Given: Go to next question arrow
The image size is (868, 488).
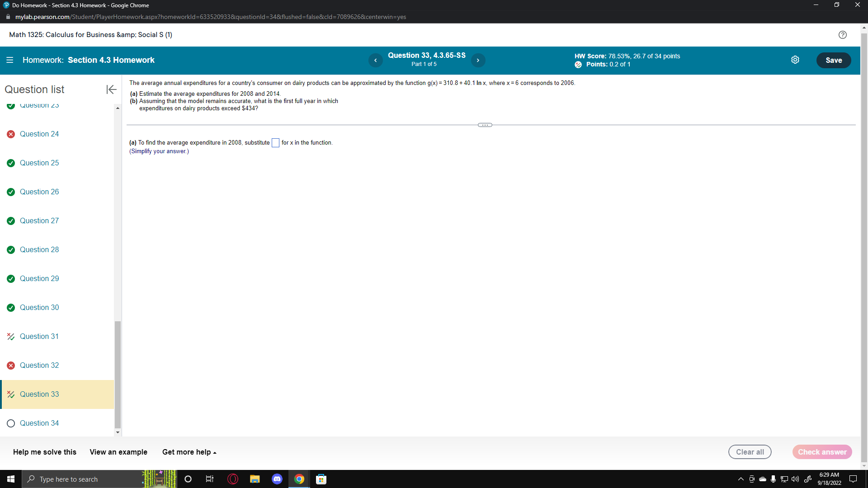Looking at the screenshot, I should point(478,60).
